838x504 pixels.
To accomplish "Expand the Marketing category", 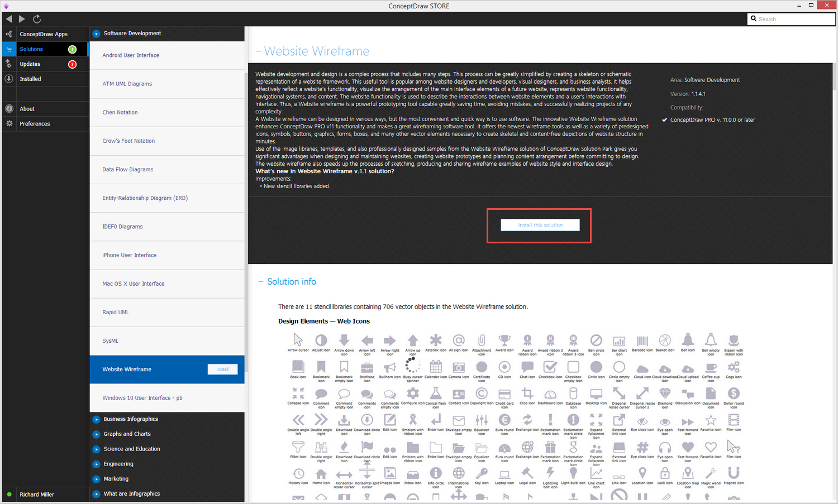I will click(x=96, y=479).
